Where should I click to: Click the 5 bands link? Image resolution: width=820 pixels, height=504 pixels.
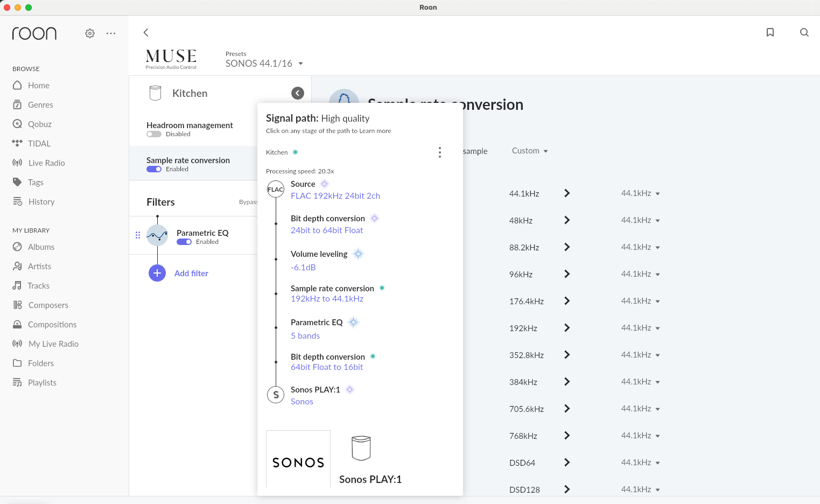pos(305,336)
